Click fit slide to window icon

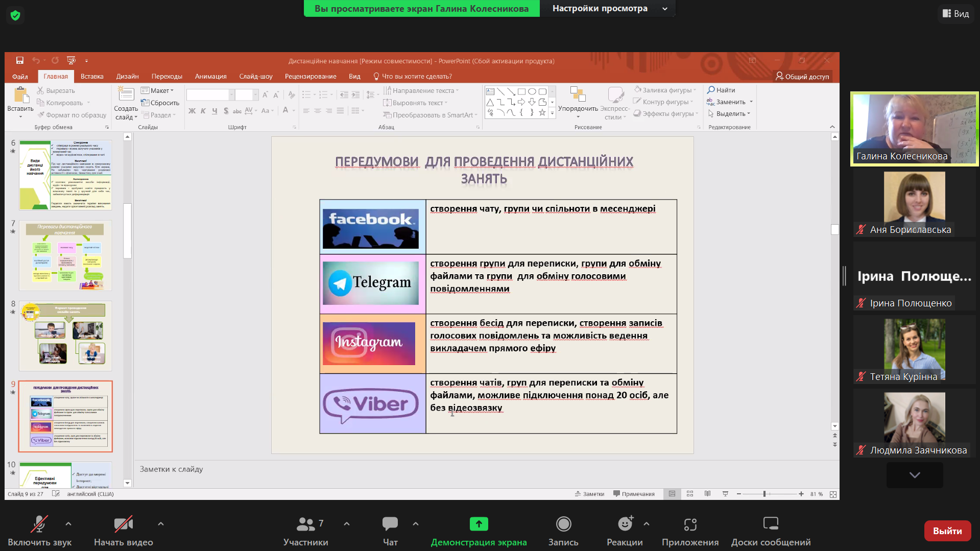833,494
